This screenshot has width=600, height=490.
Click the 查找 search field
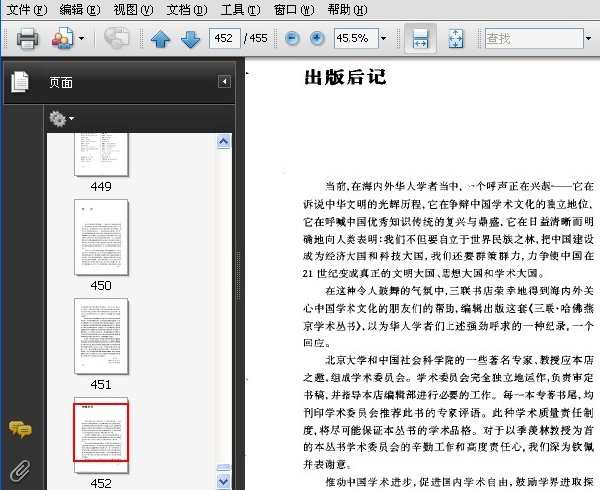click(534, 38)
